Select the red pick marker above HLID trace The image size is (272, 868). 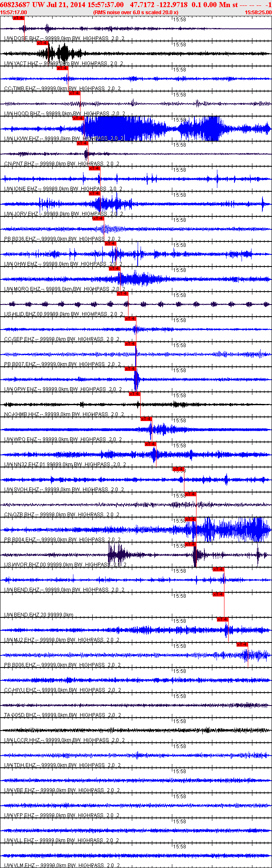point(122,294)
